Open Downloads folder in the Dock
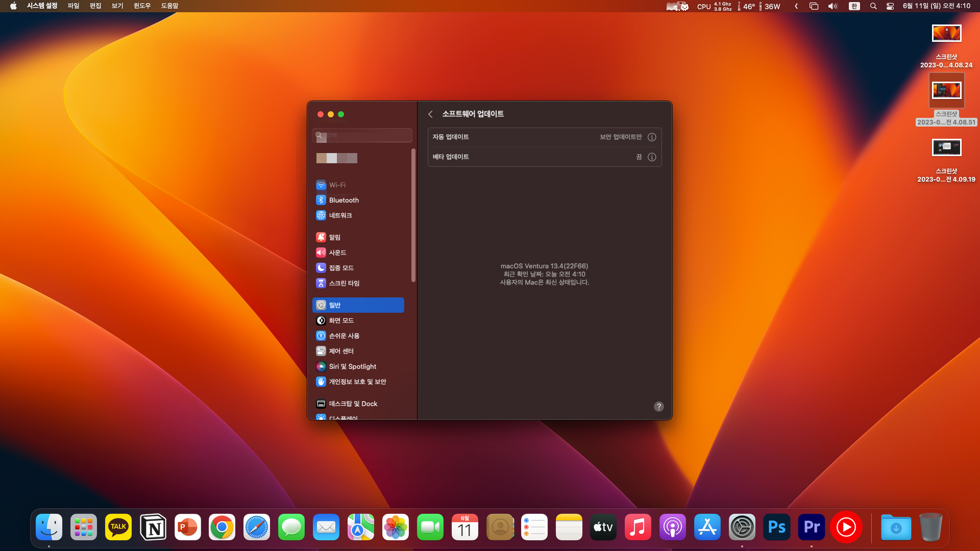Viewport: 980px width, 551px height. tap(896, 527)
